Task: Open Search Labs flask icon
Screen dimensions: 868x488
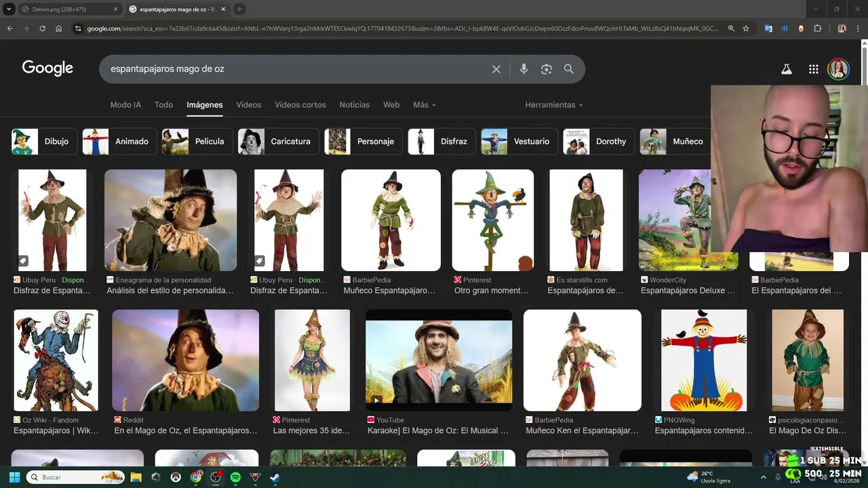Action: [x=787, y=69]
